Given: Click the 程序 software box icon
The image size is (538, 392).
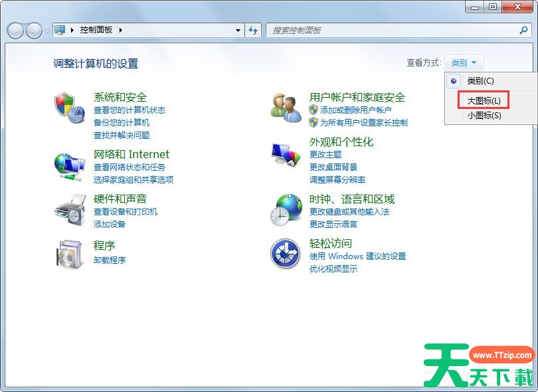Looking at the screenshot, I should 70,254.
